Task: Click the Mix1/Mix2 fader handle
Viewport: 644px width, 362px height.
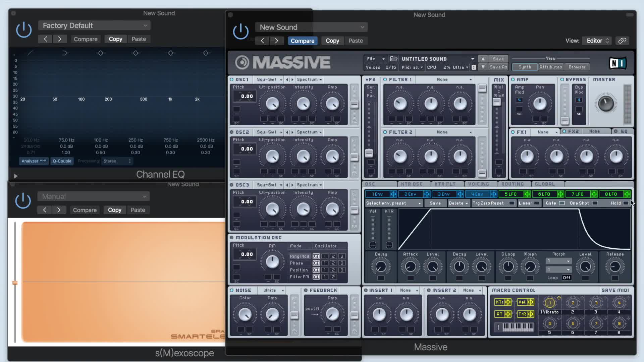Action: point(496,102)
